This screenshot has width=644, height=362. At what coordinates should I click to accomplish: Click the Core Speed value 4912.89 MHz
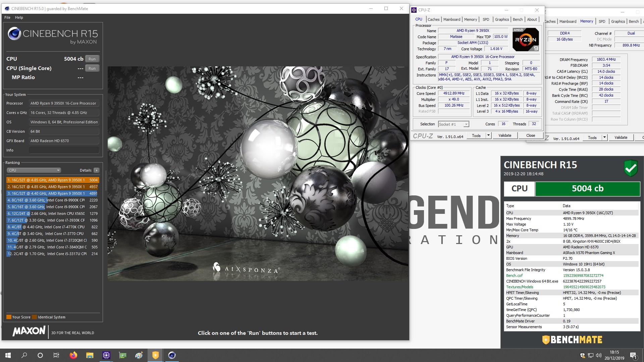[454, 94]
